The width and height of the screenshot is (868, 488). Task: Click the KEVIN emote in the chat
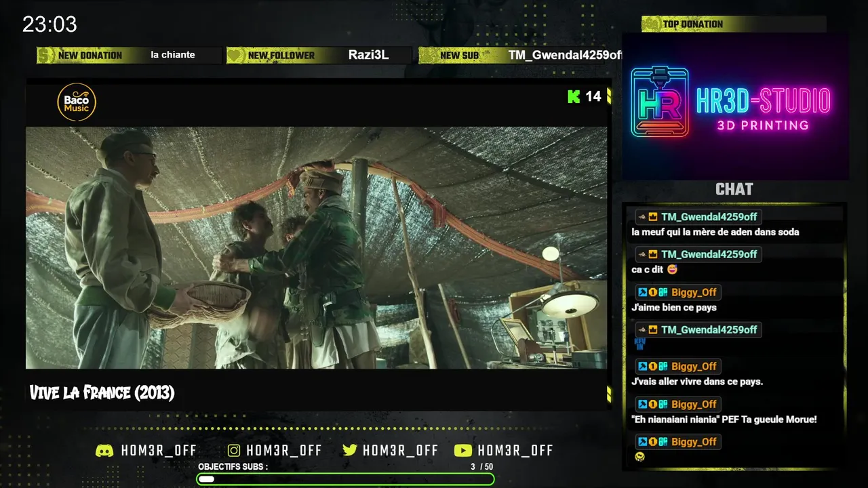(639, 344)
